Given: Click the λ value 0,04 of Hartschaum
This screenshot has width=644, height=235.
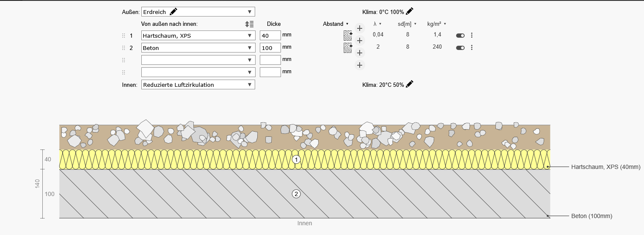Looking at the screenshot, I should (378, 35).
